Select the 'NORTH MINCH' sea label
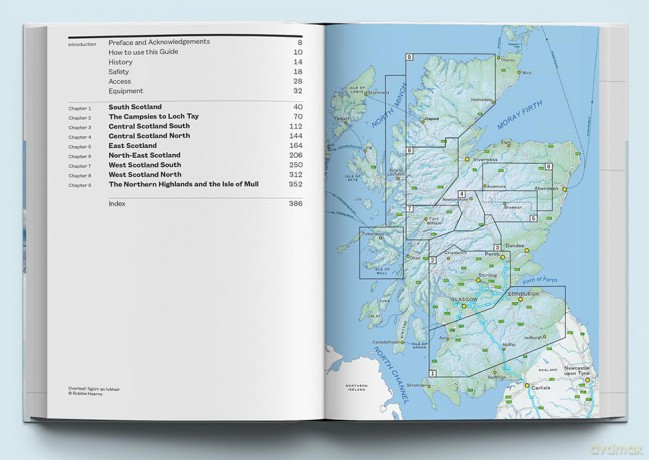Viewport: 649px width, 460px height. [389, 106]
